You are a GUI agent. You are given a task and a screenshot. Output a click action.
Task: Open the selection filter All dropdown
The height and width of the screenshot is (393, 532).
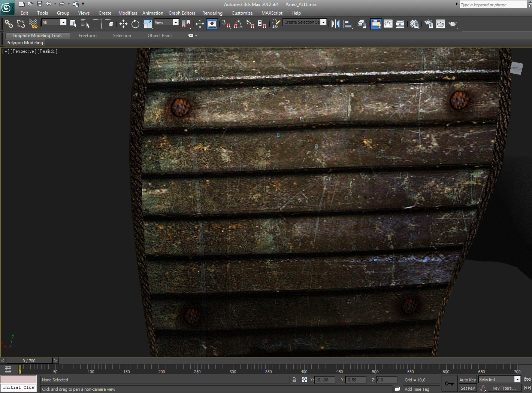63,22
